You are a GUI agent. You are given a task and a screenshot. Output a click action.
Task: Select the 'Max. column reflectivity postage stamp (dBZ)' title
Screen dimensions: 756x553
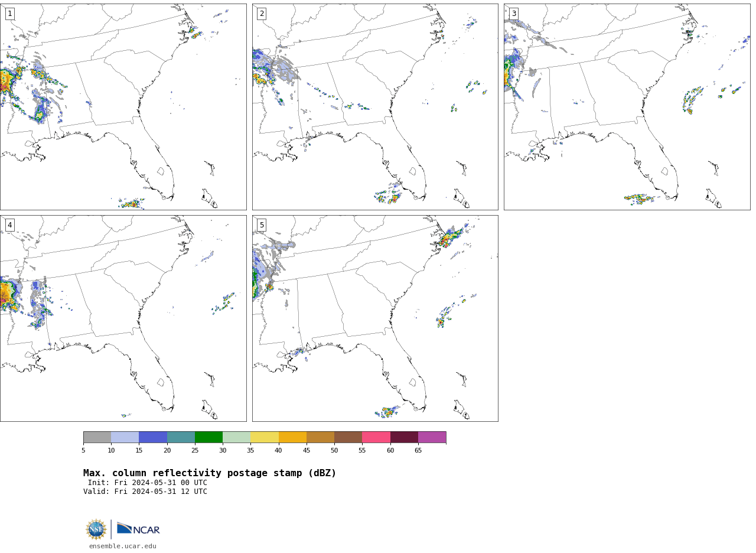[210, 473]
